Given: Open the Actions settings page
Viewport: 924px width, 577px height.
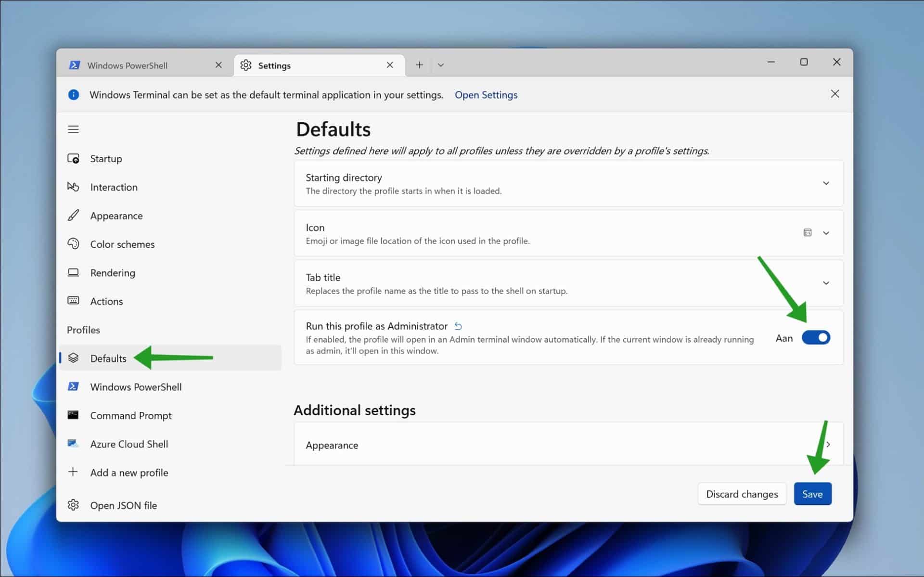Looking at the screenshot, I should 170,301.
